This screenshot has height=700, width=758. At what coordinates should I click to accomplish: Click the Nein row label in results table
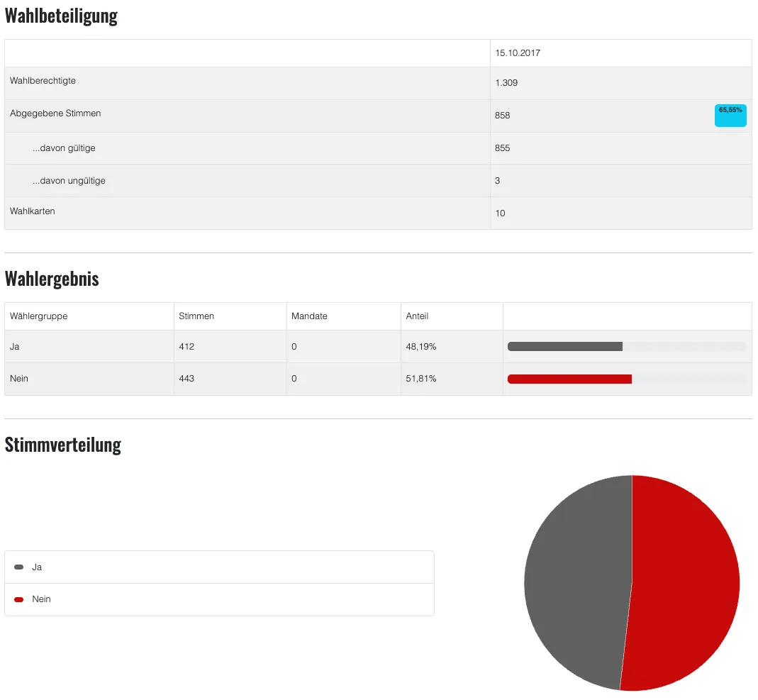coord(19,379)
